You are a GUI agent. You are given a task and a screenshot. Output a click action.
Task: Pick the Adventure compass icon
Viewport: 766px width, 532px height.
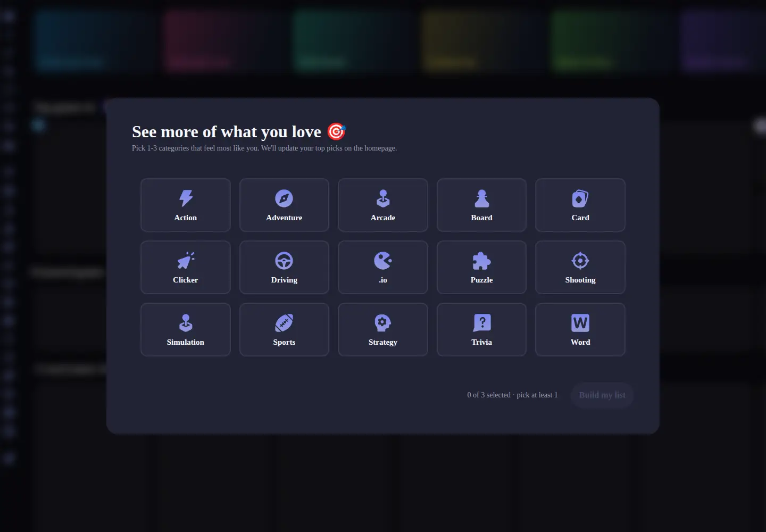(x=284, y=198)
